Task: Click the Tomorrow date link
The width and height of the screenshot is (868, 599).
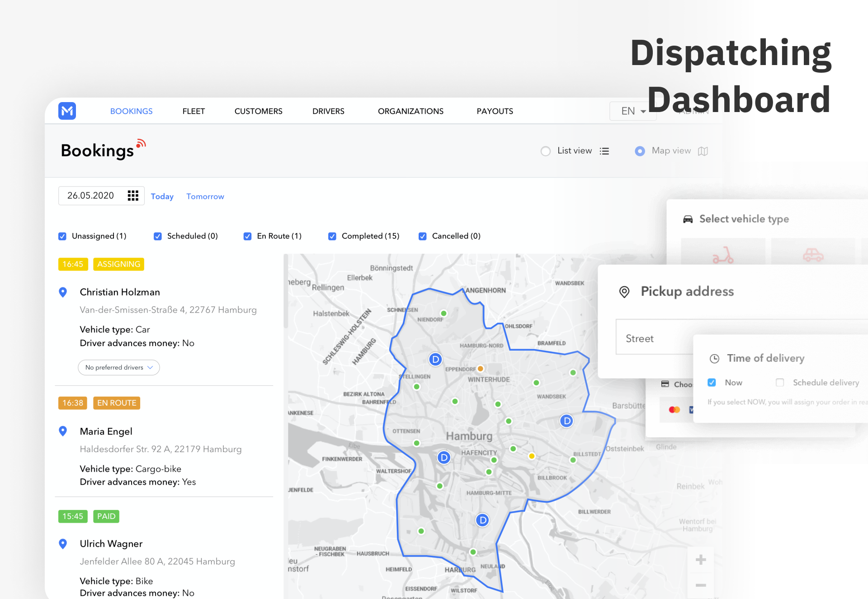Action: 205,197
